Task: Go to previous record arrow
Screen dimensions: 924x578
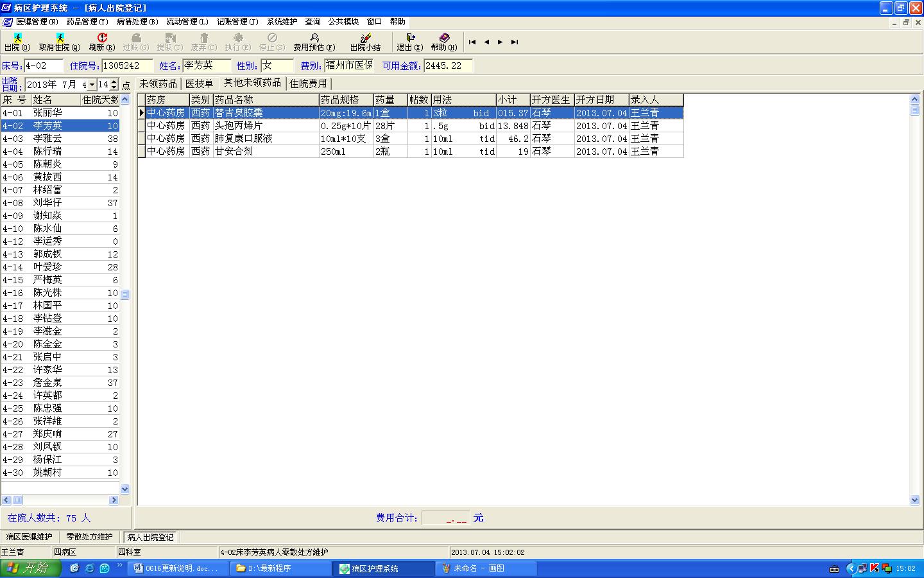Action: (x=486, y=42)
